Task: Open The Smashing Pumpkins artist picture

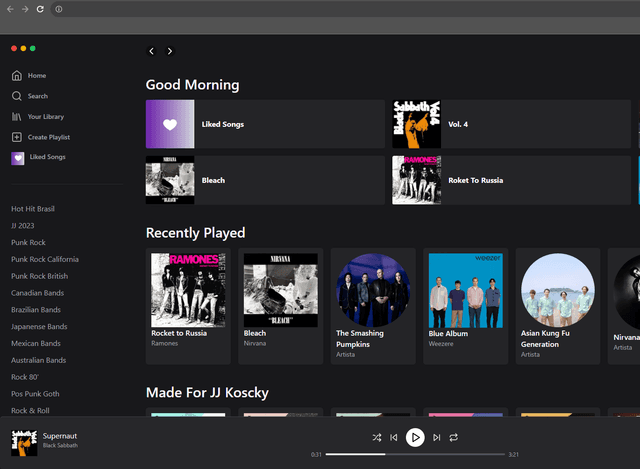Action: (x=373, y=290)
